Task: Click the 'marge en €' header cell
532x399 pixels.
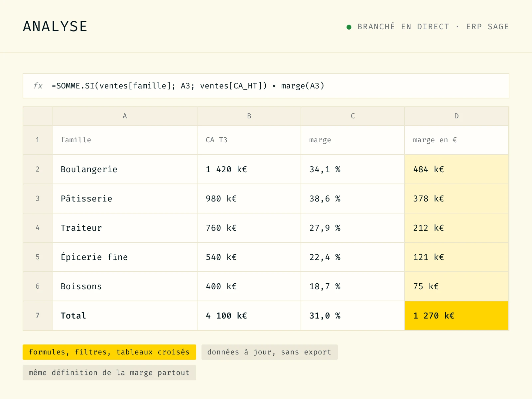Action: [457, 140]
